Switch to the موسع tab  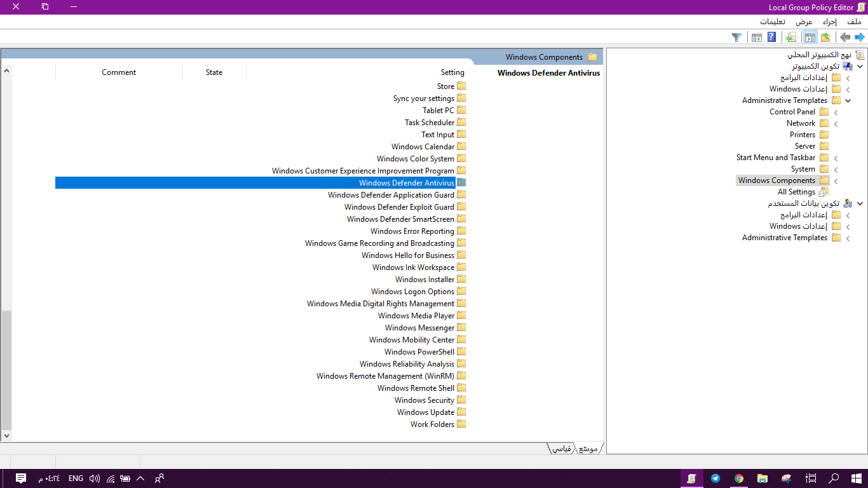(x=588, y=449)
